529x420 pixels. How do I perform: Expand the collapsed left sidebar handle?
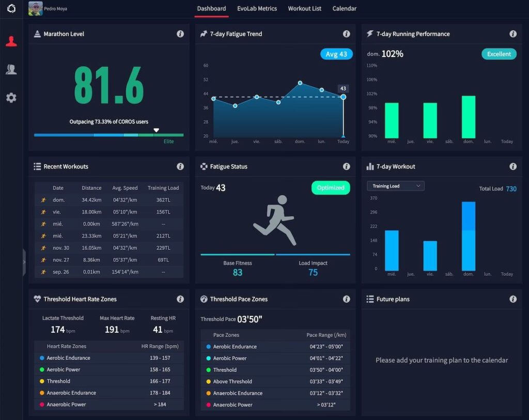coord(24,262)
